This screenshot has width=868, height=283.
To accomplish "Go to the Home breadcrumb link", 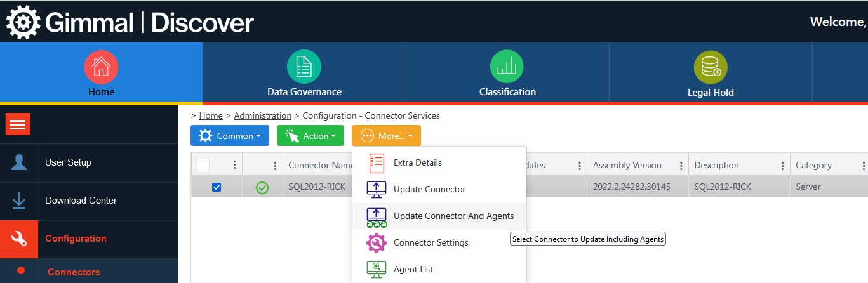I will (211, 115).
